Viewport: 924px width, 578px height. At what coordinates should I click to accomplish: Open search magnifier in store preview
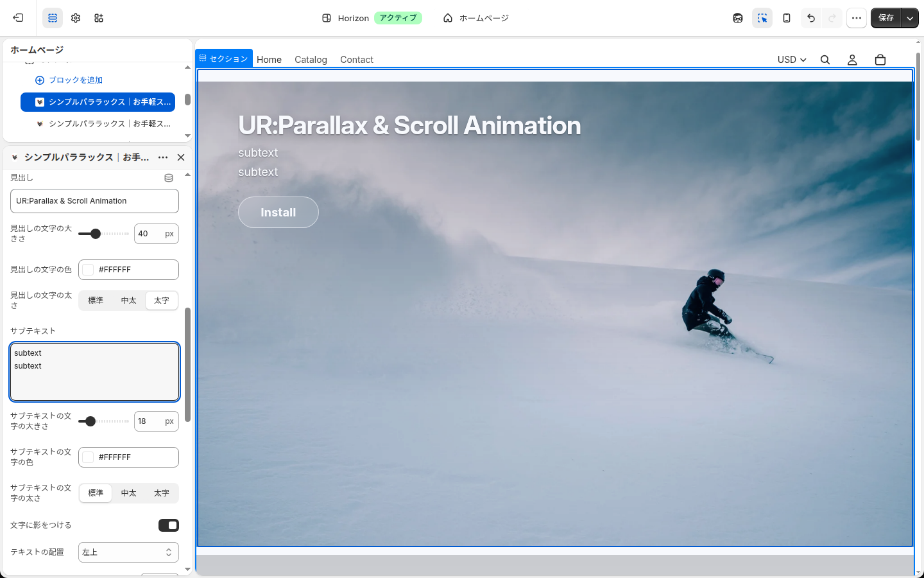825,60
